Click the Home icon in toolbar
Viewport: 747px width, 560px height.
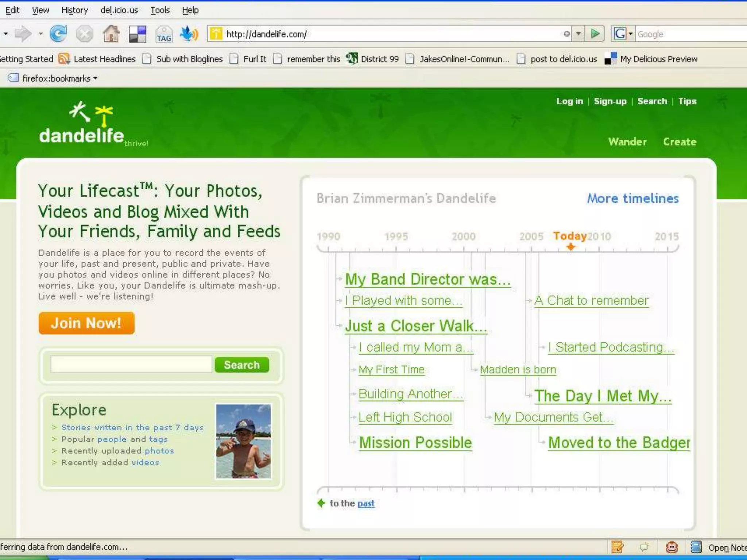click(x=111, y=34)
